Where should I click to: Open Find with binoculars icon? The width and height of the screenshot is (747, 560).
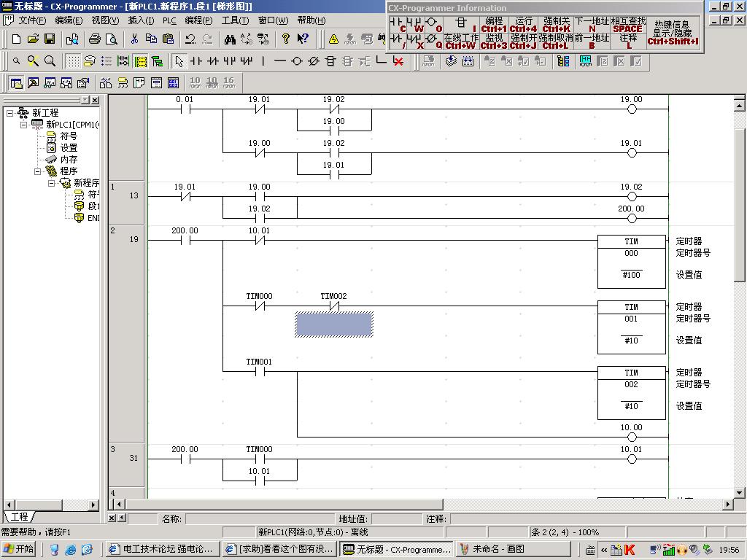[x=230, y=39]
